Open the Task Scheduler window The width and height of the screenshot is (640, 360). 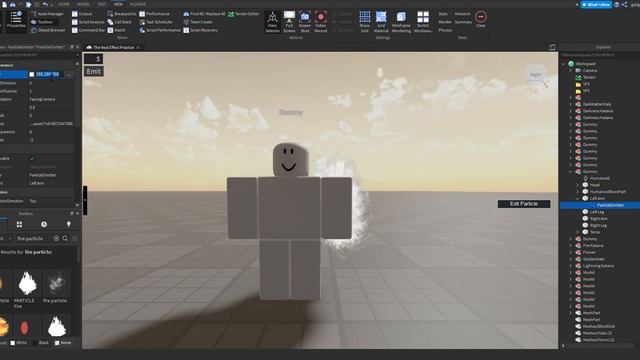point(156,22)
